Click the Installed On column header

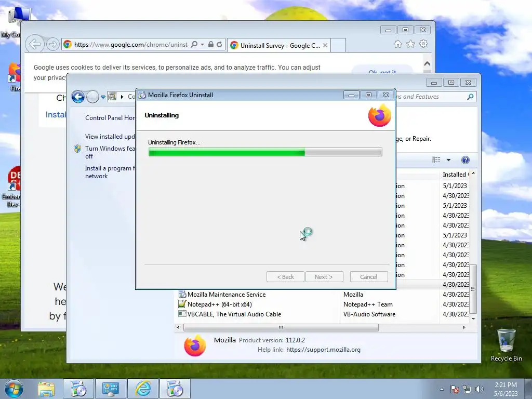[x=454, y=175]
